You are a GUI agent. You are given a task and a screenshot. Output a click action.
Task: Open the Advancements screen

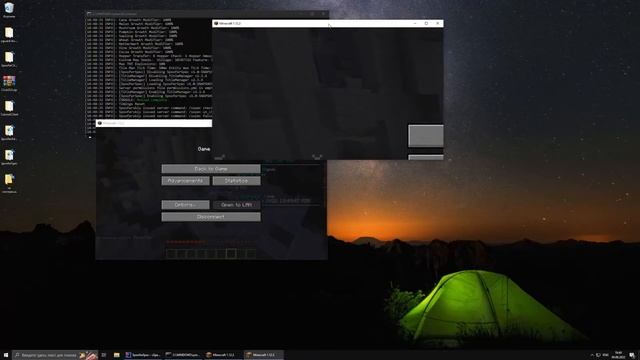pos(185,181)
